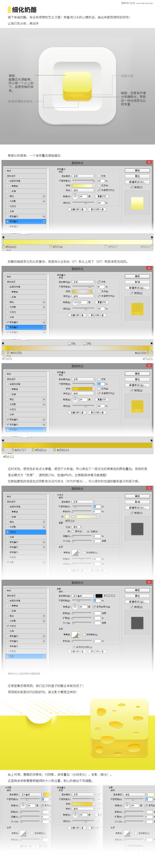
Task: Click 缩放 slider in pale-yellow gradient overlay dialog
Action: point(84,203)
